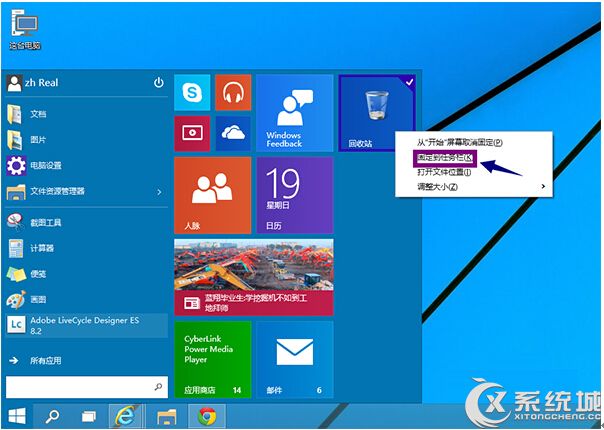Click the power button icon
This screenshot has height=430, width=604.
pyautogui.click(x=158, y=83)
